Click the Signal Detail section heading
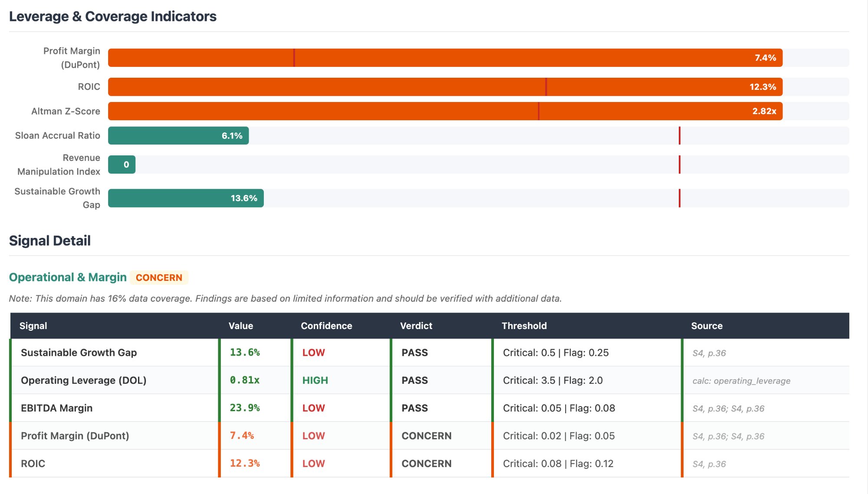This screenshot has width=868, height=494. [x=50, y=240]
